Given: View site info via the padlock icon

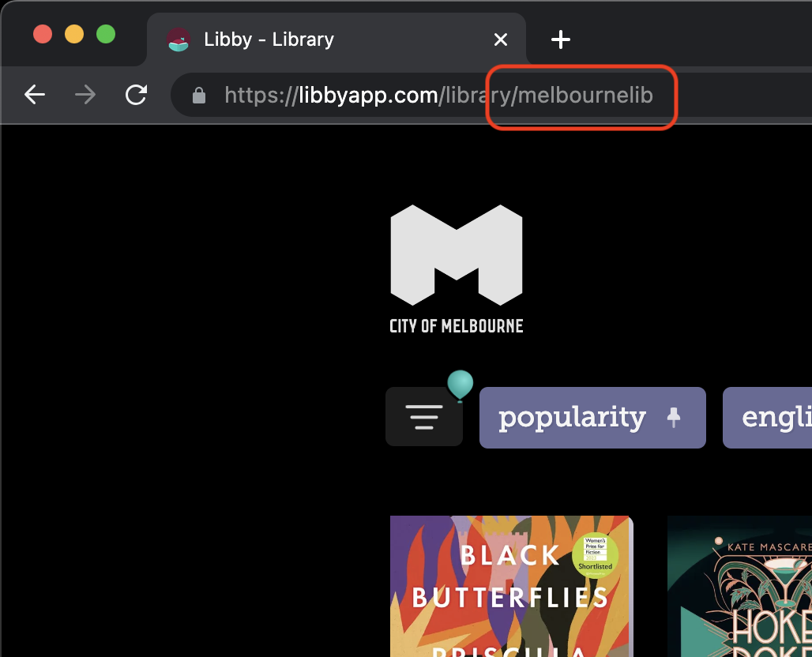Looking at the screenshot, I should (x=197, y=95).
